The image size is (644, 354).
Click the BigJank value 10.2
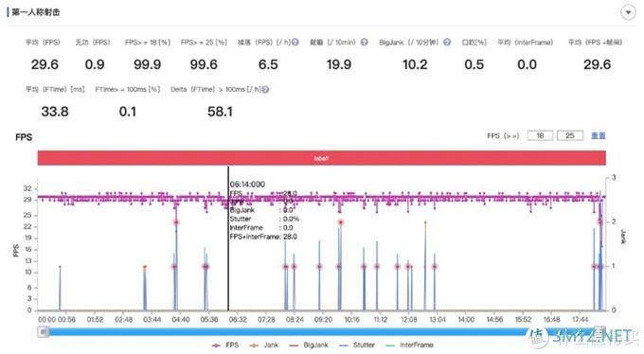[415, 64]
